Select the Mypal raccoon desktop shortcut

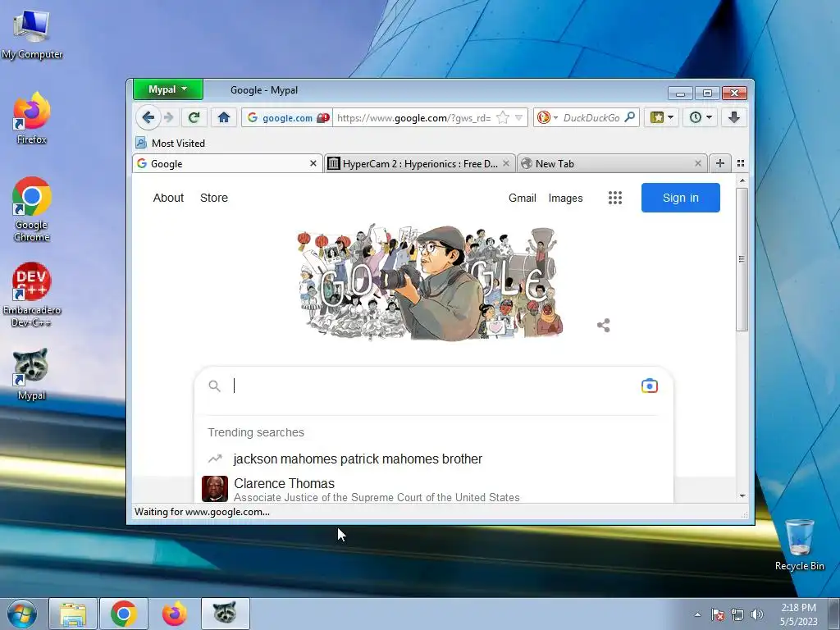click(x=32, y=374)
